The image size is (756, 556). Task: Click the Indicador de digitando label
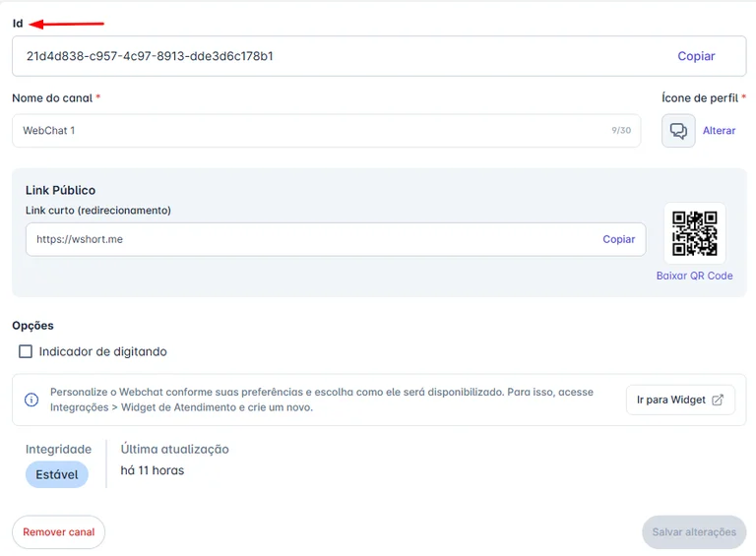pyautogui.click(x=102, y=351)
